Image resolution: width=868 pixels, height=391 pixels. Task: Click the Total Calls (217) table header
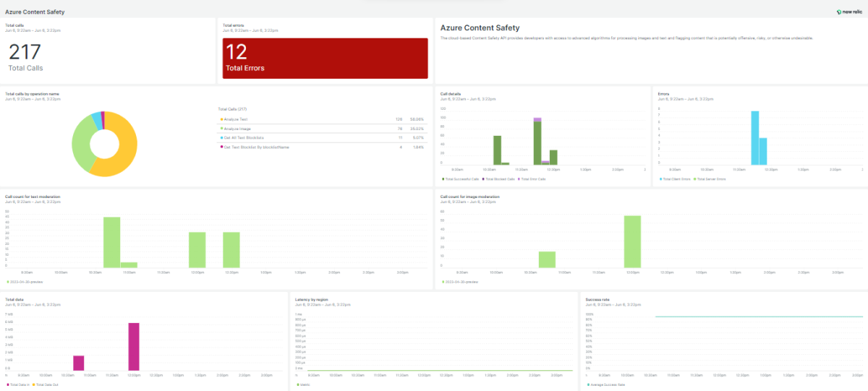tap(233, 109)
